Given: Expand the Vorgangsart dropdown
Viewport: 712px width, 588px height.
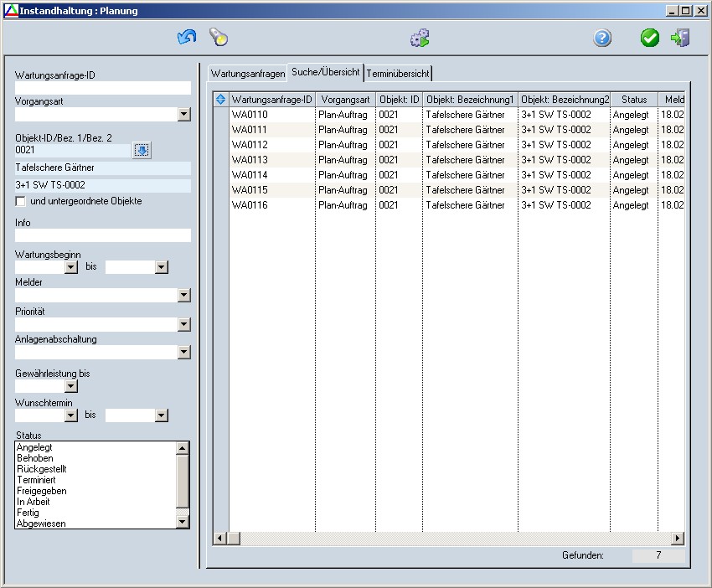Looking at the screenshot, I should point(184,115).
